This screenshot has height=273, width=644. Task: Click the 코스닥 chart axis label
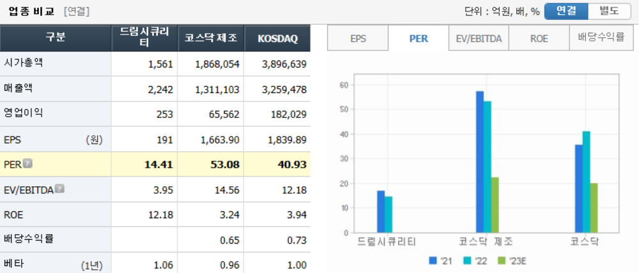(x=585, y=242)
